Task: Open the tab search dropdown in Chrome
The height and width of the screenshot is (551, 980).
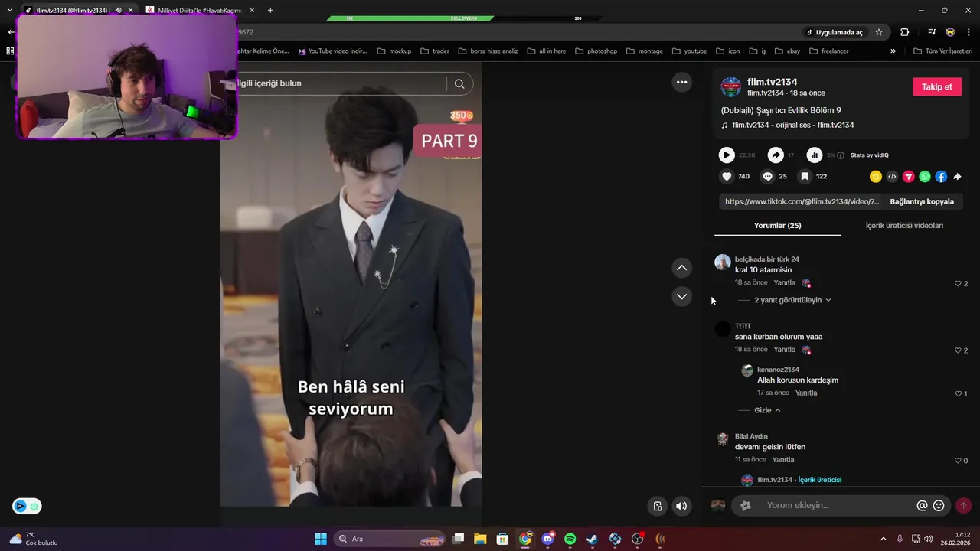Action: coord(9,10)
